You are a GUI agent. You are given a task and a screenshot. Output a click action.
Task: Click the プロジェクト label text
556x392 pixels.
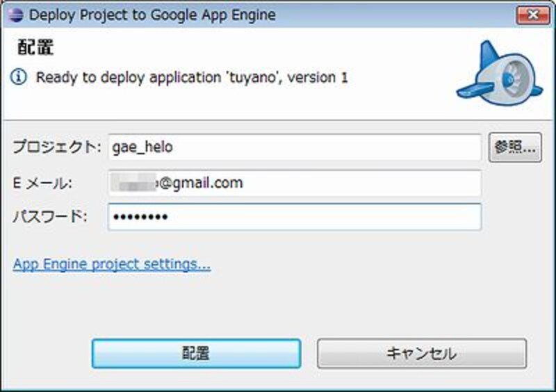[57, 147]
